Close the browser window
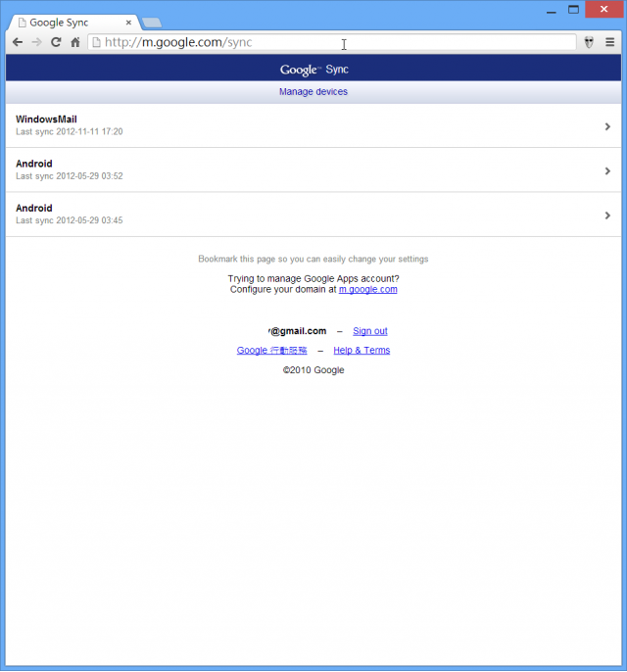 (x=603, y=9)
